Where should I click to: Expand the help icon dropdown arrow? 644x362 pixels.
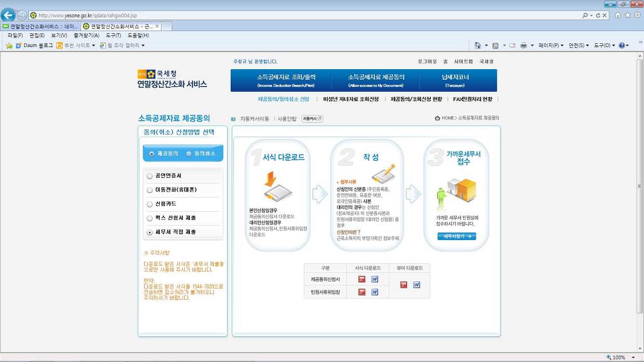point(628,45)
